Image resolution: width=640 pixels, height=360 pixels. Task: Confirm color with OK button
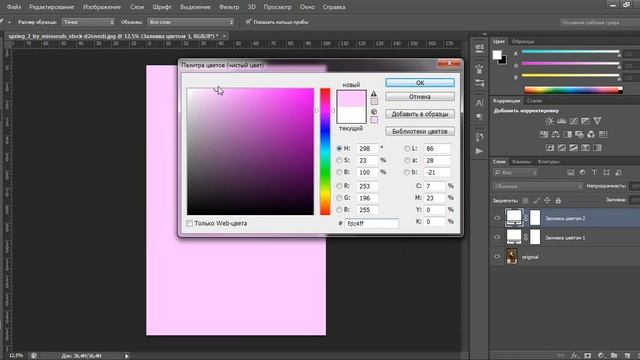click(x=420, y=83)
